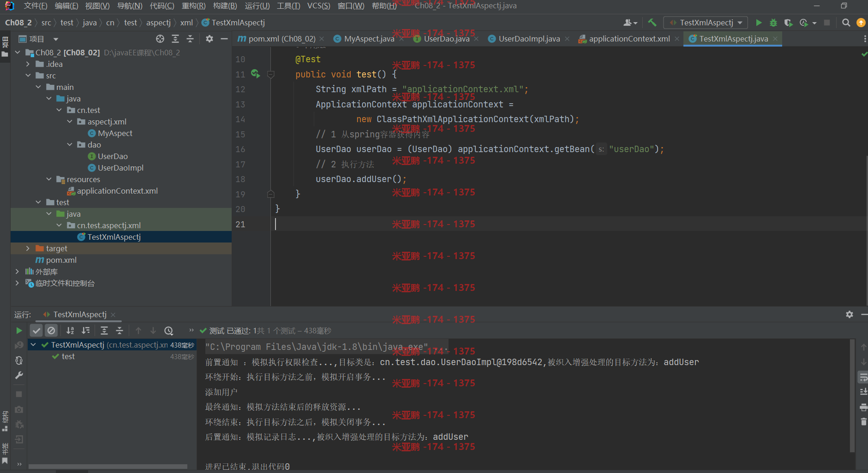The height and width of the screenshot is (473, 868).
Task: Clear console with trash icon
Action: 863,422
